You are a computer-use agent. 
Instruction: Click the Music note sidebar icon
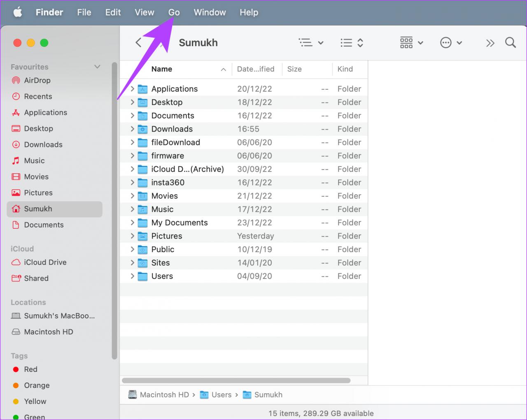point(16,161)
